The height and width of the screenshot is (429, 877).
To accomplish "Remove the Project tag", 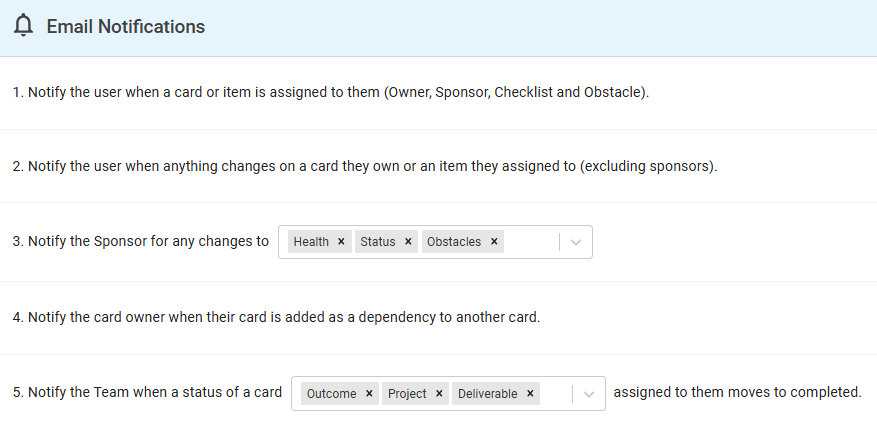I will click(439, 394).
